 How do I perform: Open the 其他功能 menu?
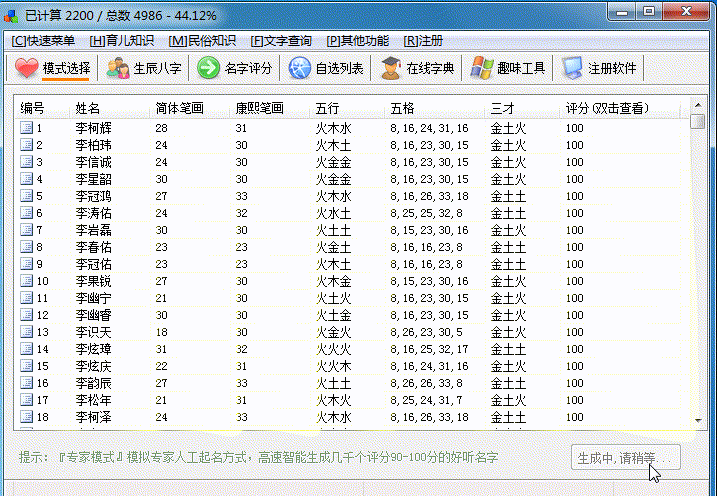point(359,41)
